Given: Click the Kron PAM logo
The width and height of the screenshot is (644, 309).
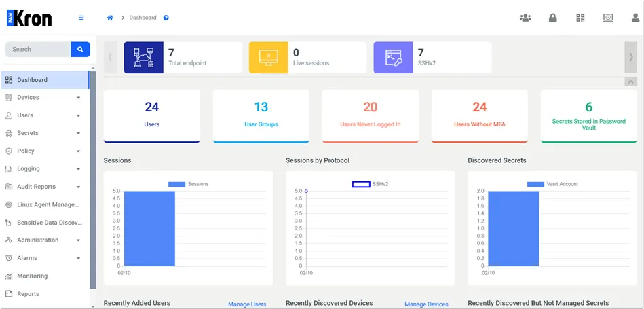Looking at the screenshot, I should [x=29, y=18].
